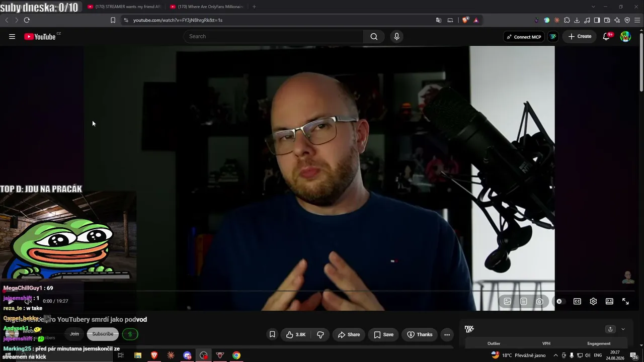Screen dimensions: 644x362
Task: Show hidden system tray icons
Action: (x=556, y=355)
